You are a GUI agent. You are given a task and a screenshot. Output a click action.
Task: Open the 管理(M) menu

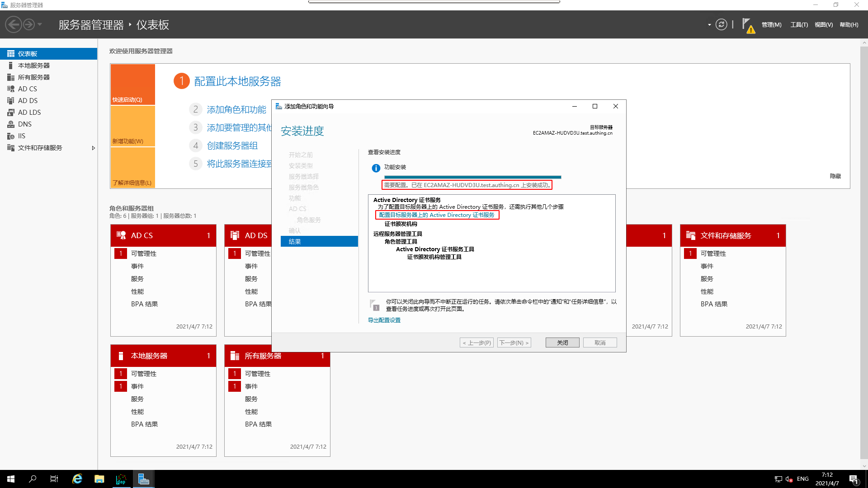771,25
